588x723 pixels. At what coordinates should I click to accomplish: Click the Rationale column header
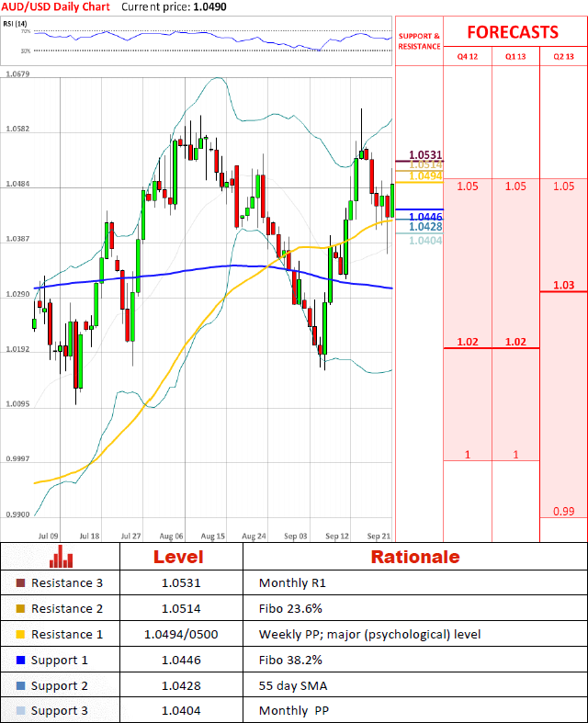[414, 557]
